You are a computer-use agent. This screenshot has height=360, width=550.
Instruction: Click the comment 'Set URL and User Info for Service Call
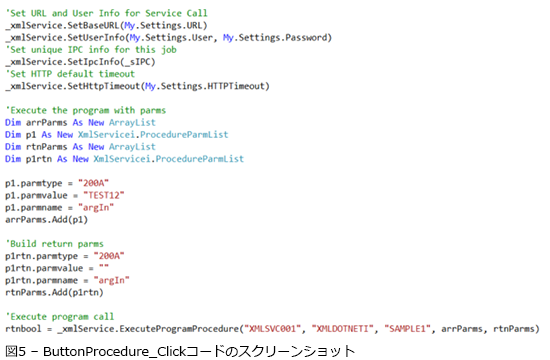(x=106, y=13)
